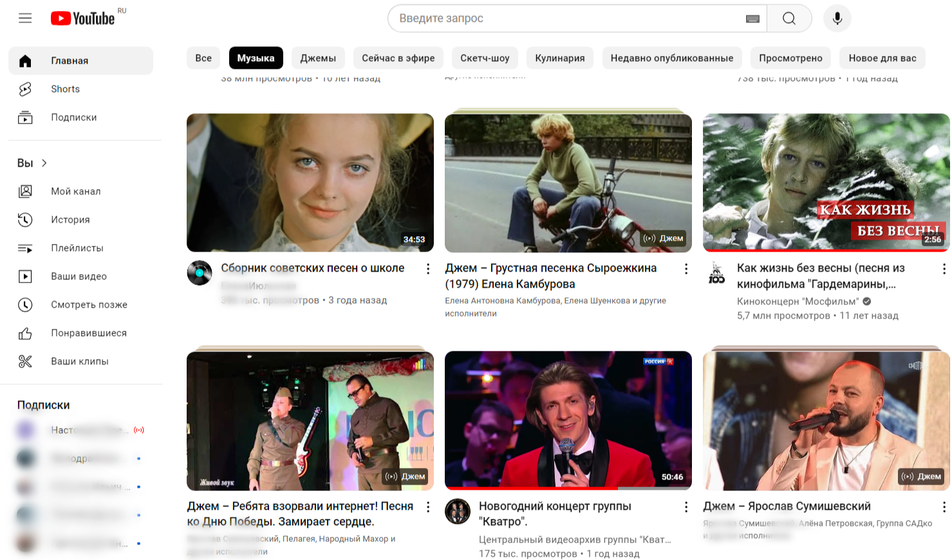The height and width of the screenshot is (560, 952).
Task: Open options menu for Сборник советских песен
Action: 428,269
